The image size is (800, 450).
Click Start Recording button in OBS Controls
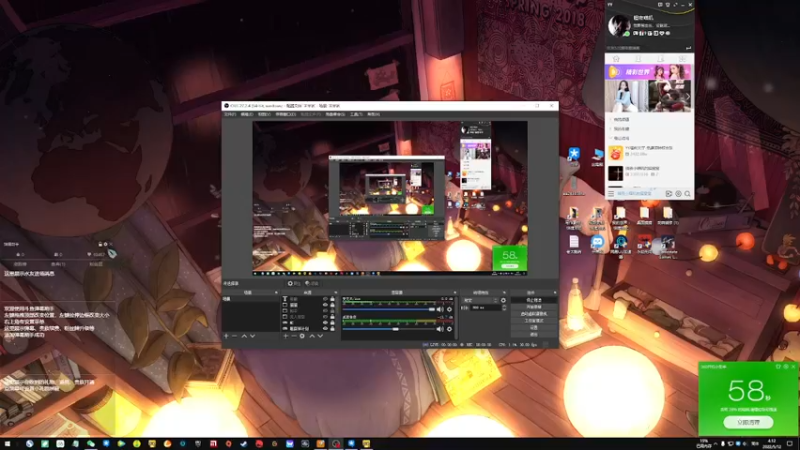(534, 307)
